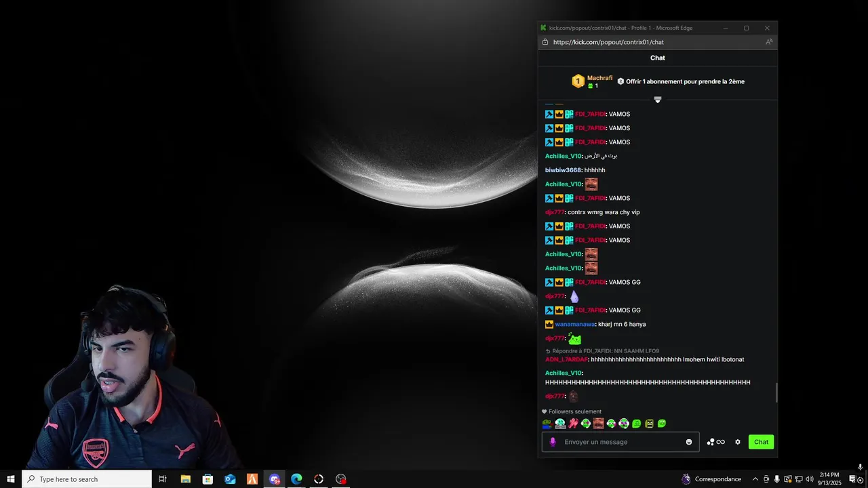Open clock showing 2:14 PM
The height and width of the screenshot is (488, 868).
click(831, 479)
